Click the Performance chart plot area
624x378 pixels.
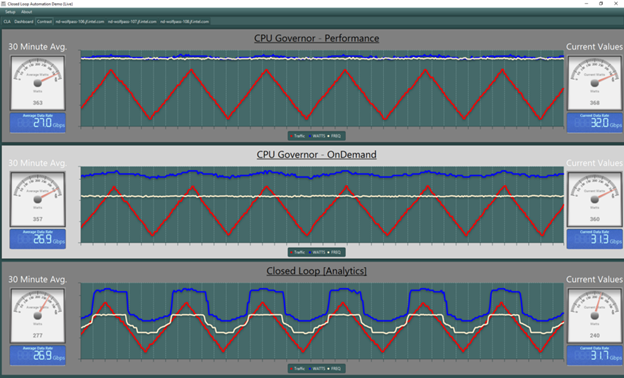pos(322,88)
